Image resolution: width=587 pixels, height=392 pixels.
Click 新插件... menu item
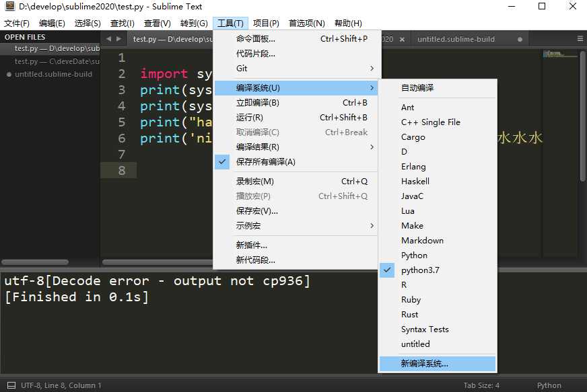[295, 245]
